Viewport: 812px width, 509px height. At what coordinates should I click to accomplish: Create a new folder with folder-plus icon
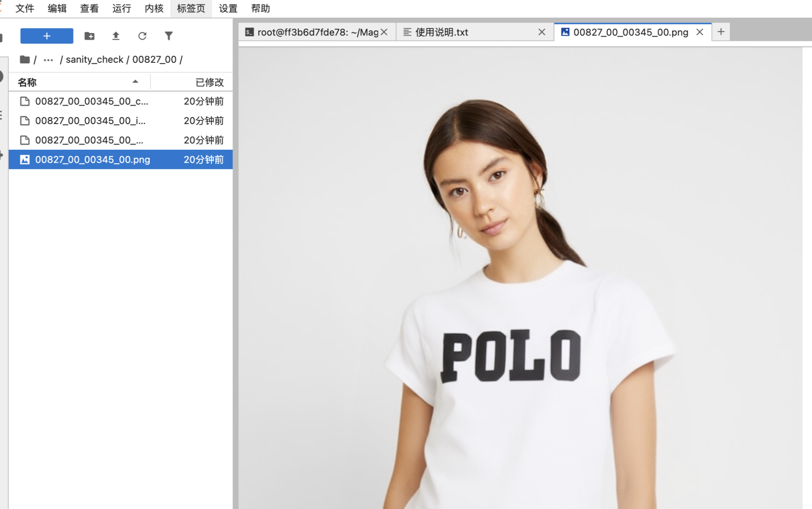pyautogui.click(x=89, y=36)
